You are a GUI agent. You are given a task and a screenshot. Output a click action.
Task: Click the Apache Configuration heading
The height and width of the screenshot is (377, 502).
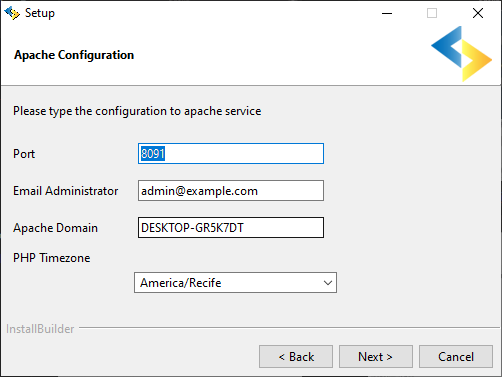click(74, 55)
